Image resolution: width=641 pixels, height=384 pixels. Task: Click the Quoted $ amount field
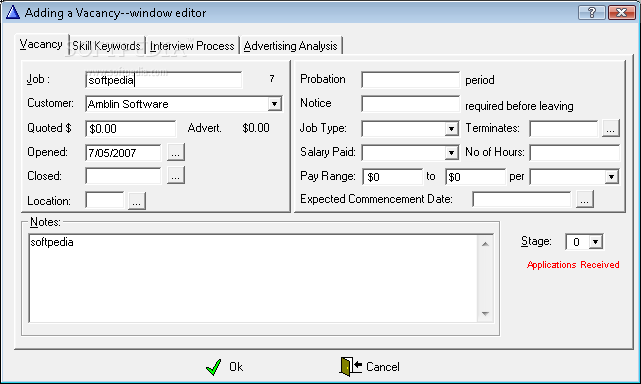pos(131,128)
